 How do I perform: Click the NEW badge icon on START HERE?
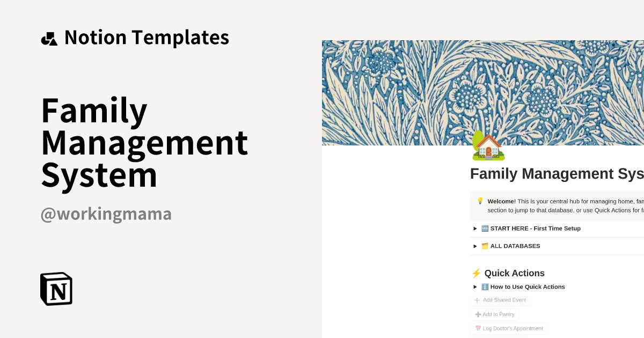[x=485, y=228]
